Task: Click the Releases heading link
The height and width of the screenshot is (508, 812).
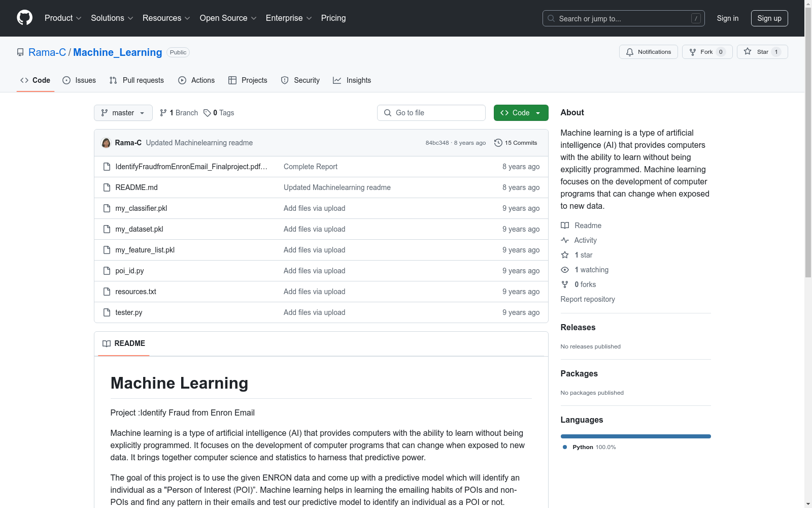Action: [578, 327]
